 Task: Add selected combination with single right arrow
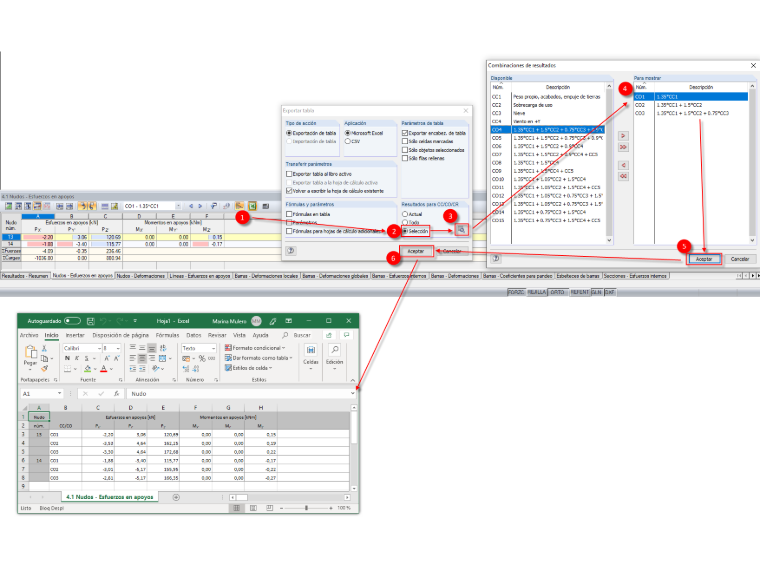point(623,136)
